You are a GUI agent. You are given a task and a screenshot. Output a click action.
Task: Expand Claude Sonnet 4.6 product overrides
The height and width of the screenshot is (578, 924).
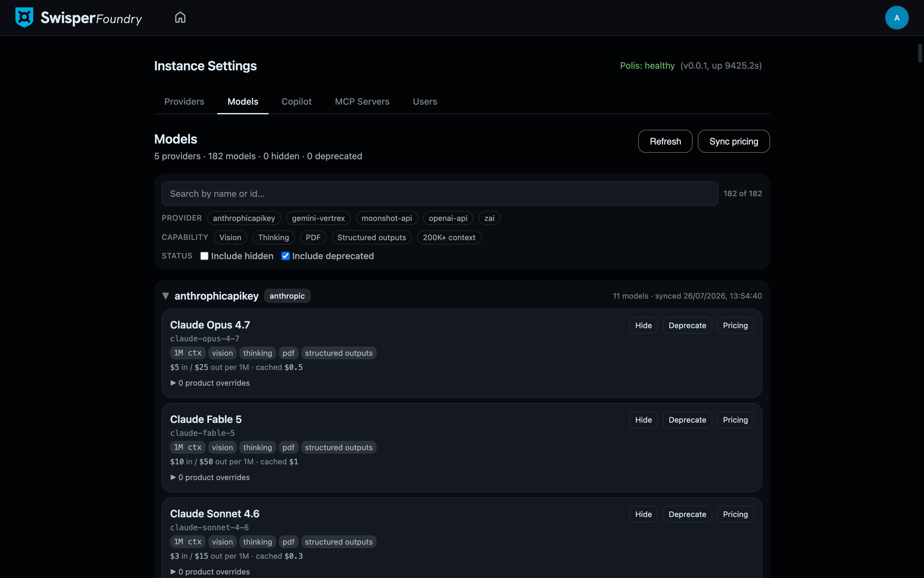210,572
